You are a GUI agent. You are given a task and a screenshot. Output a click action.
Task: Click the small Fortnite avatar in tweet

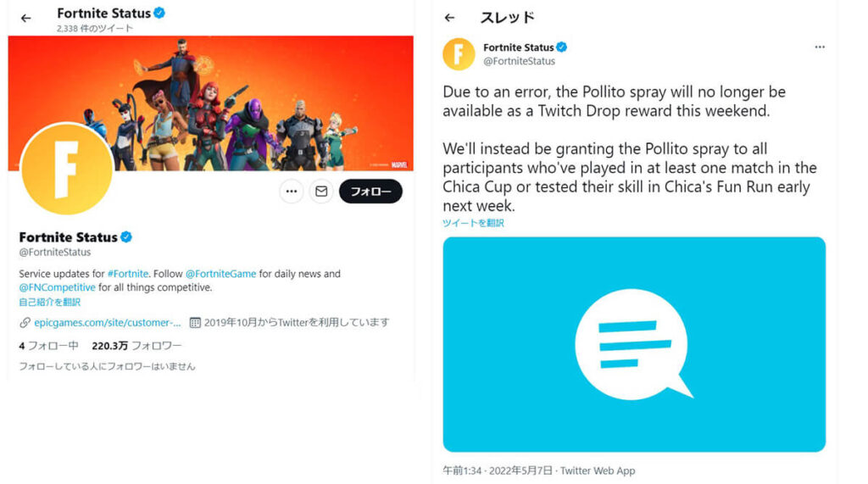459,53
